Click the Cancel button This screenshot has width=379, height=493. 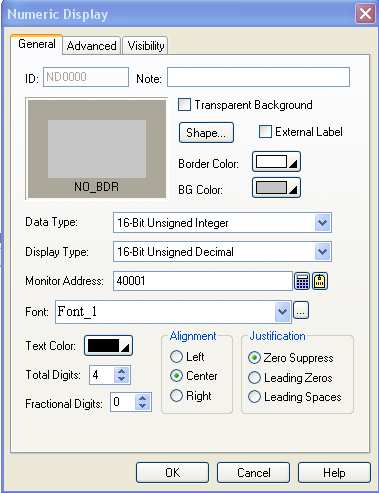pyautogui.click(x=253, y=472)
